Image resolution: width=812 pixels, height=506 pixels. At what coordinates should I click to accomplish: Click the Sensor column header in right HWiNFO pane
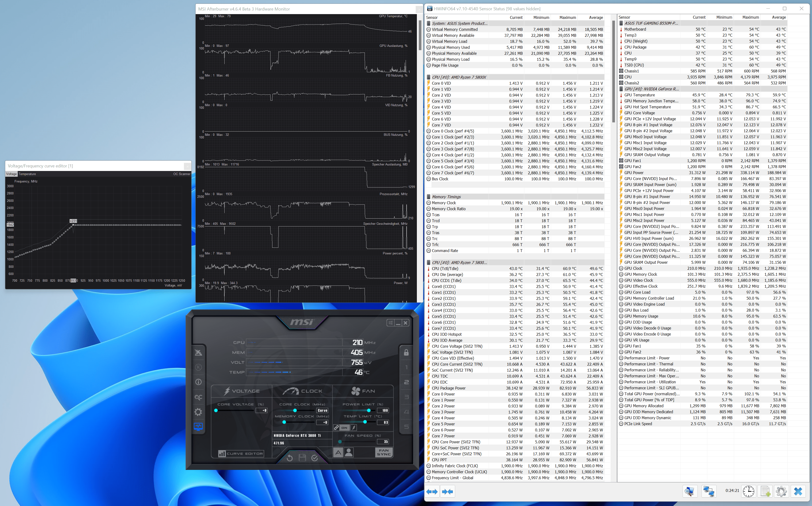pos(624,17)
